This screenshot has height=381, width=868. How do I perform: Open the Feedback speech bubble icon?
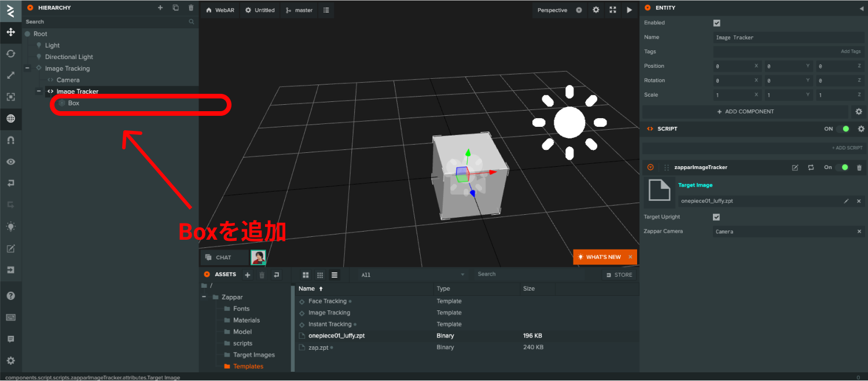(10, 339)
